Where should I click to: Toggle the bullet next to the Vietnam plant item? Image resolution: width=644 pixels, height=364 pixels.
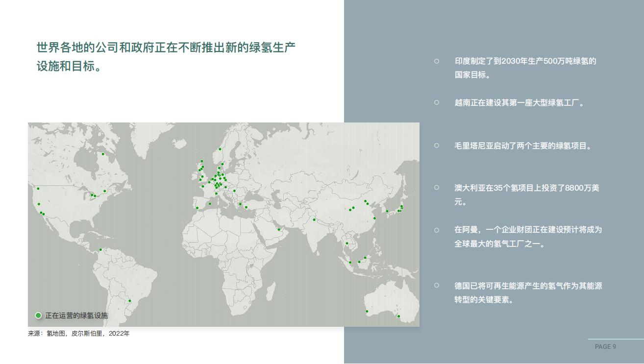[436, 103]
